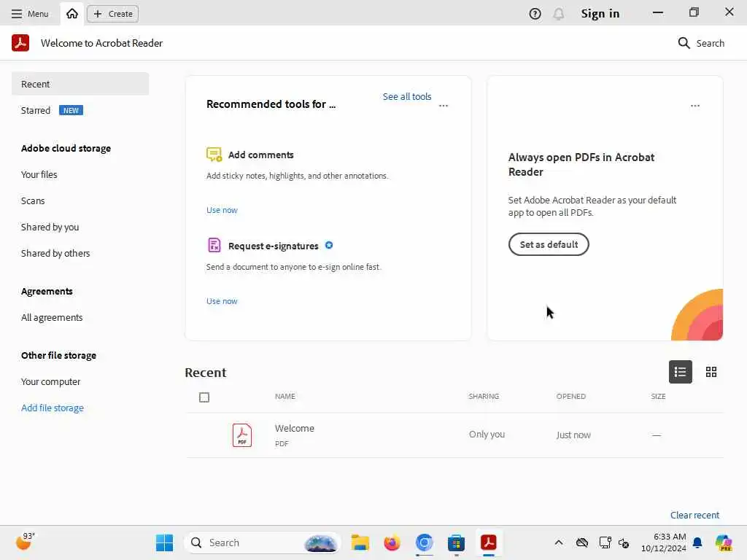Screen dimensions: 747x560
Task: Click the Add comments icon
Action: coord(214,155)
